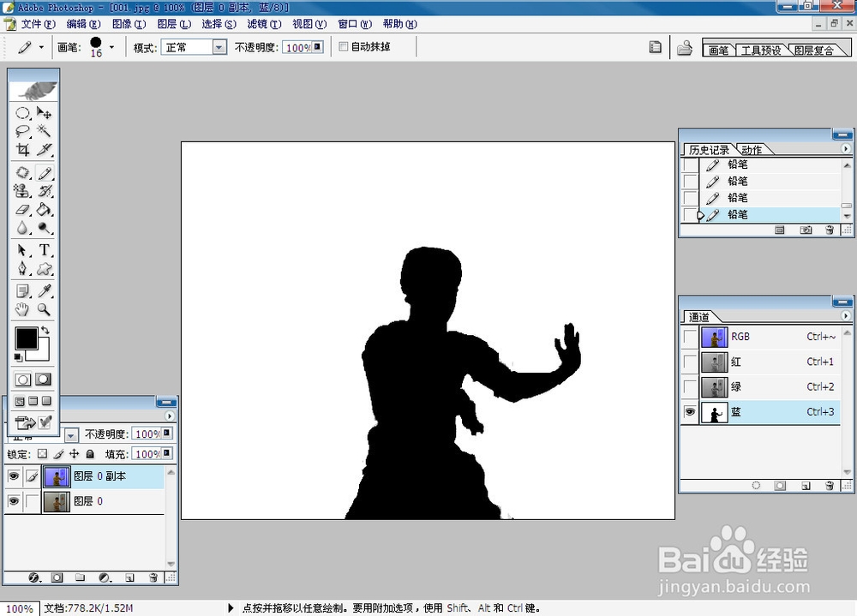Open the 模式 blending mode dropdown
This screenshot has height=616, width=857.
(x=219, y=48)
